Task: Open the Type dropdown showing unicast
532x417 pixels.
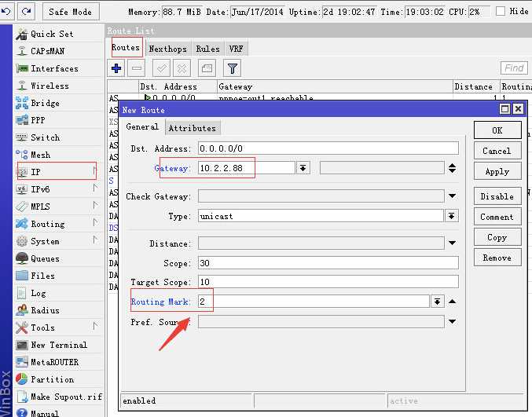Action: (x=451, y=216)
